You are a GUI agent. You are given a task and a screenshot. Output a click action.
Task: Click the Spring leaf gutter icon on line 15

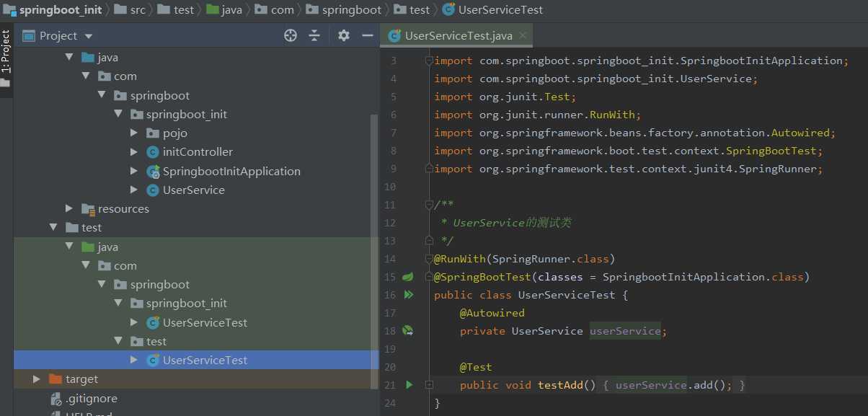pyautogui.click(x=408, y=277)
